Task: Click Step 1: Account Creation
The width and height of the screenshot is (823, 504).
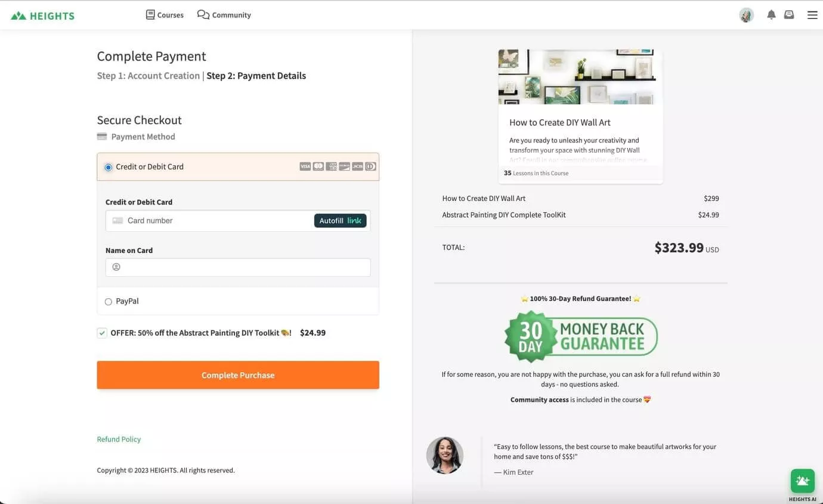Action: tap(148, 76)
